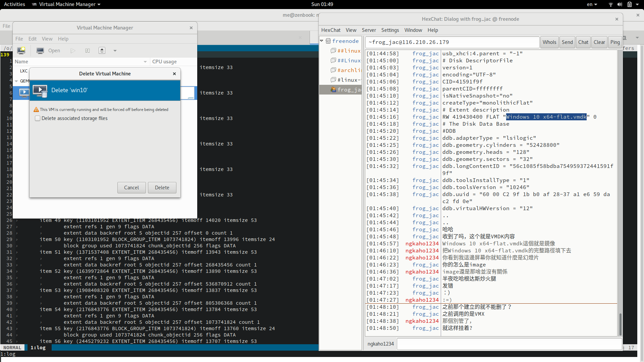Click the Sun 01:49 clock
The image size is (644, 362).
322,4
